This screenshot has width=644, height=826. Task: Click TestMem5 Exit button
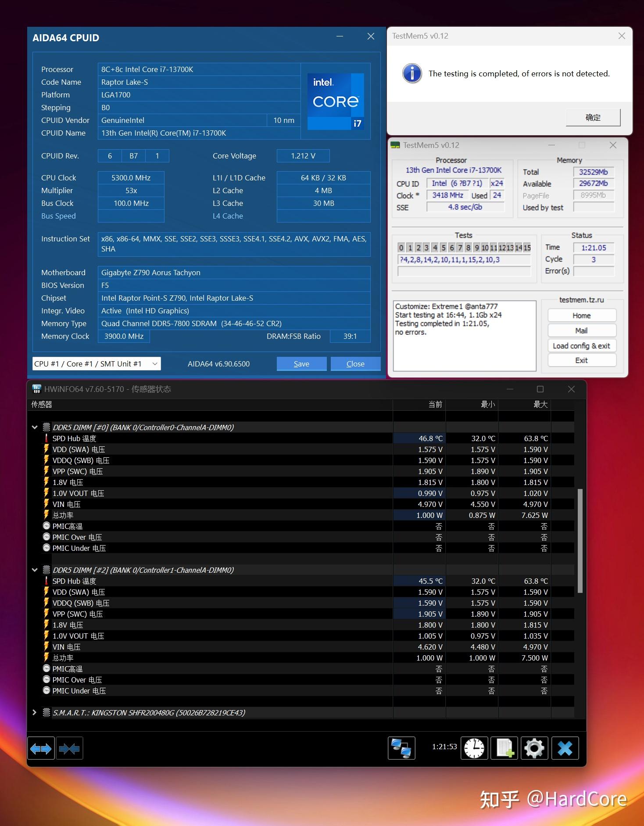(x=582, y=360)
